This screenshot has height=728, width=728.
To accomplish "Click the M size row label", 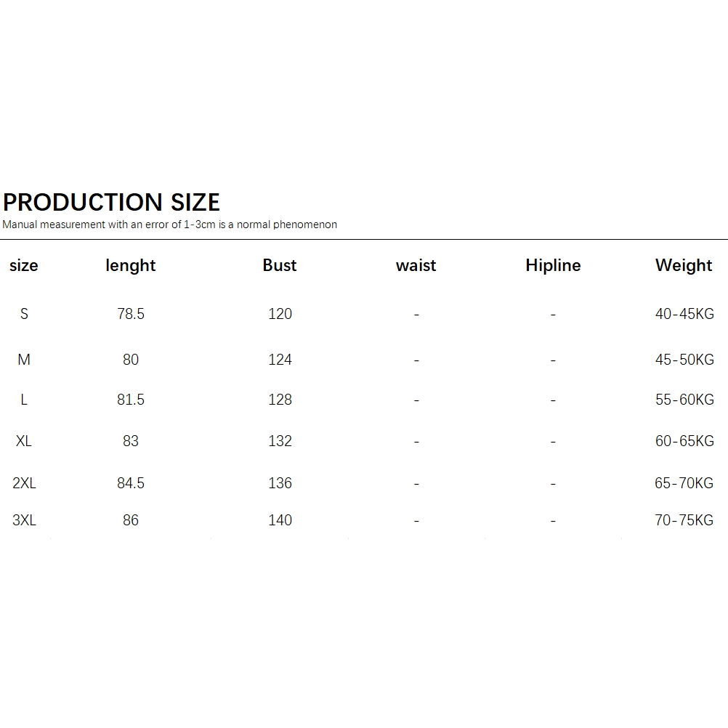I will tap(24, 360).
